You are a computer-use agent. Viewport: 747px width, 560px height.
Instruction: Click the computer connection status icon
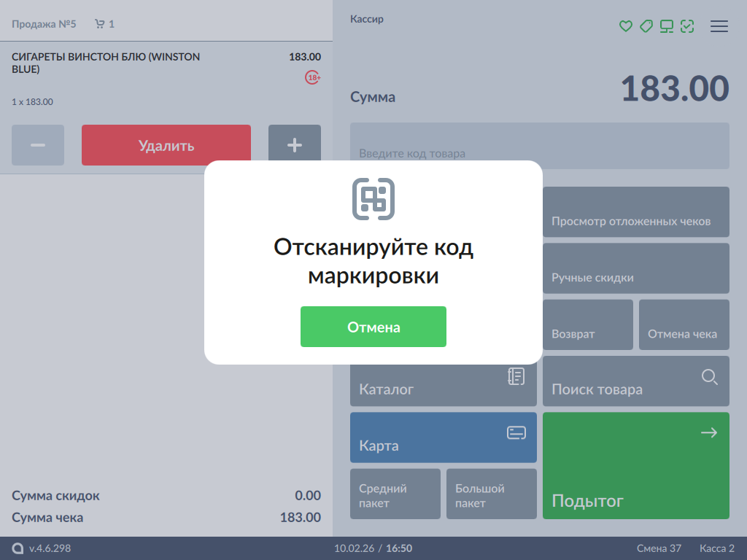coord(666,26)
